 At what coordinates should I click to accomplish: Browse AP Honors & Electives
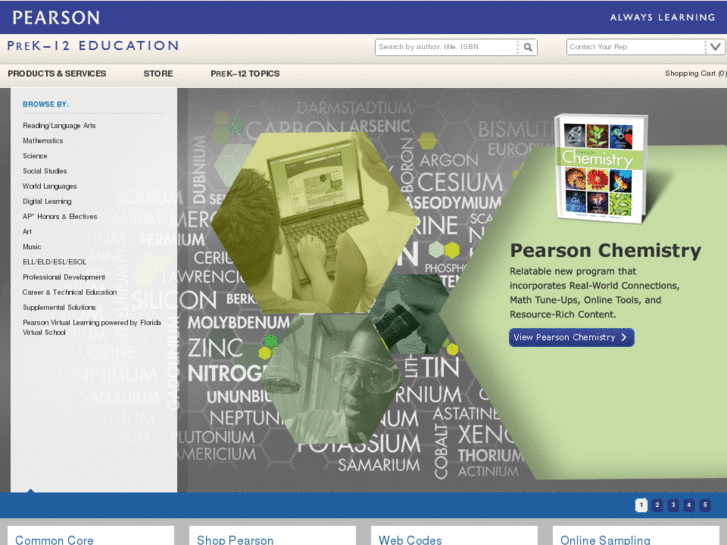[60, 217]
